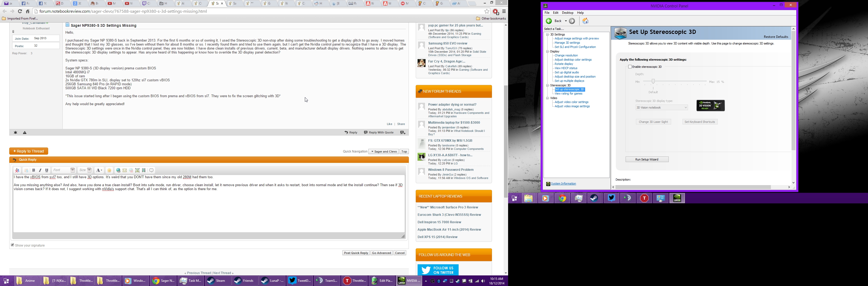
Task: Open Steam from the right monitor taskbar
Action: [x=595, y=198]
